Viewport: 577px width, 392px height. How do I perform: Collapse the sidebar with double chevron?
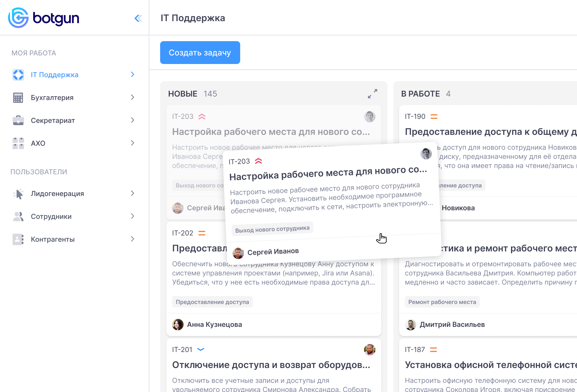138,18
